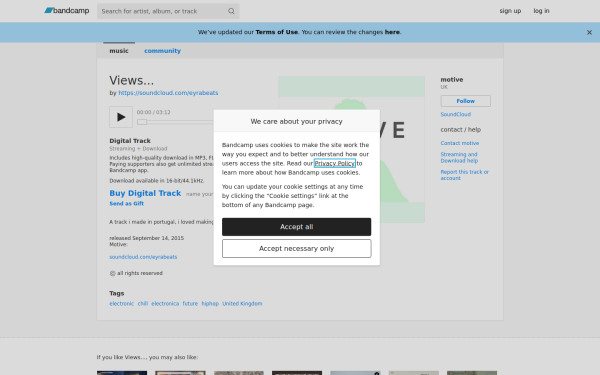This screenshot has height=375, width=600.
Task: Open the log in link
Action: click(x=541, y=11)
